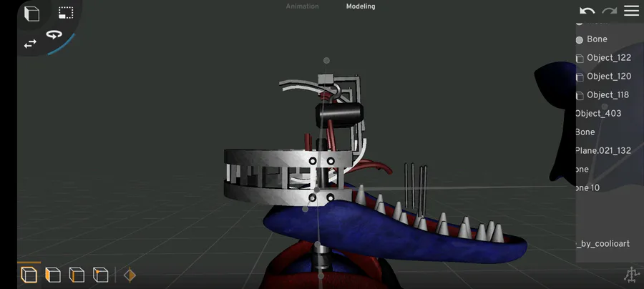644x289 pixels.
Task: Switch to vertex selection mode cube
Action: tap(101, 275)
